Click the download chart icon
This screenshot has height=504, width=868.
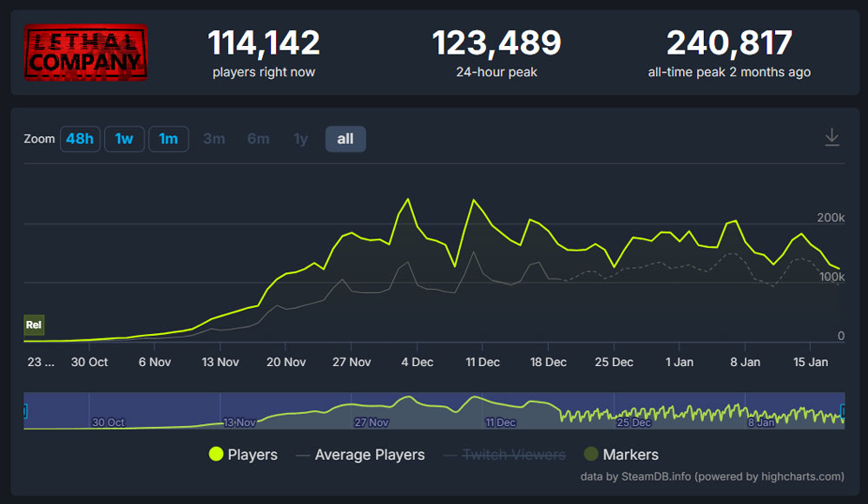point(832,137)
